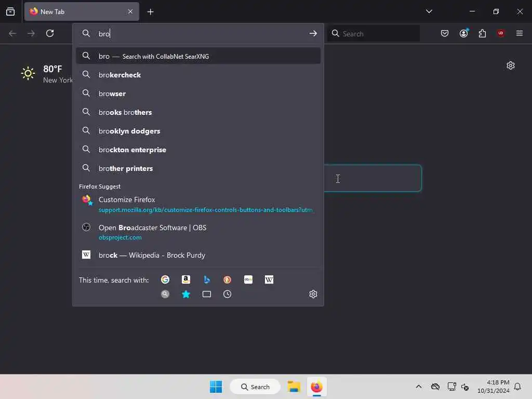Show hidden system tray icons
The image size is (532, 399).
click(419, 387)
